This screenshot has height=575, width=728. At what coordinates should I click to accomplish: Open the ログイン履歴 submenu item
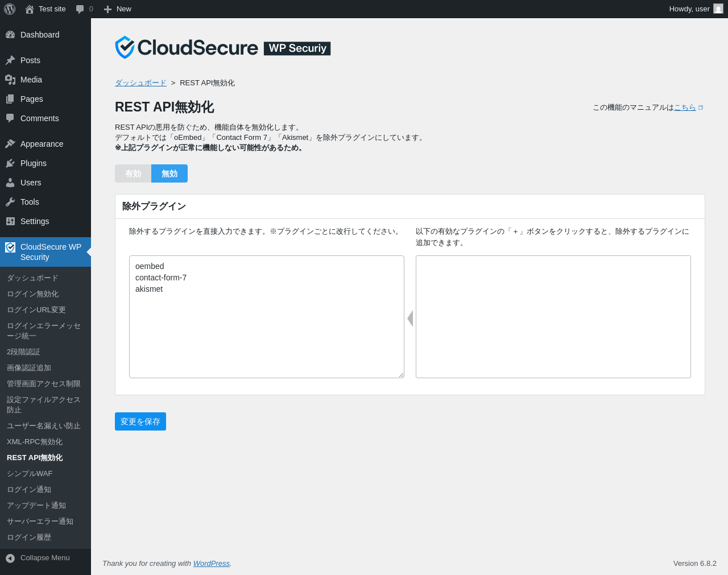pos(29,537)
